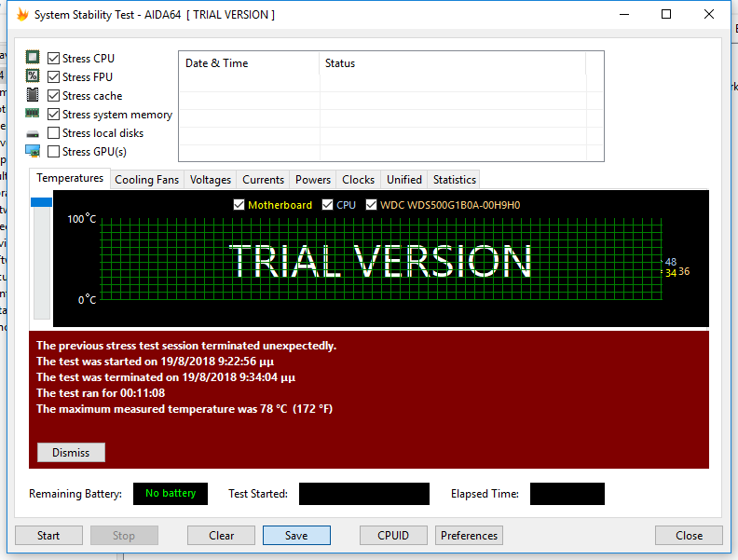738x560 pixels.
Task: Uncheck the WDC WDS500G1B0A-00H9H0 drive checkbox
Action: click(x=372, y=205)
